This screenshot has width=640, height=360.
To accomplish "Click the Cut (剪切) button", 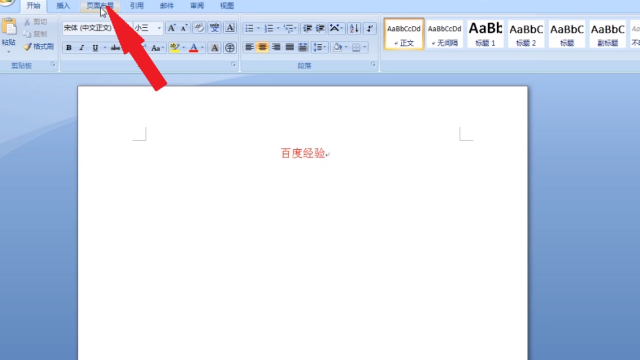I will pos(36,22).
